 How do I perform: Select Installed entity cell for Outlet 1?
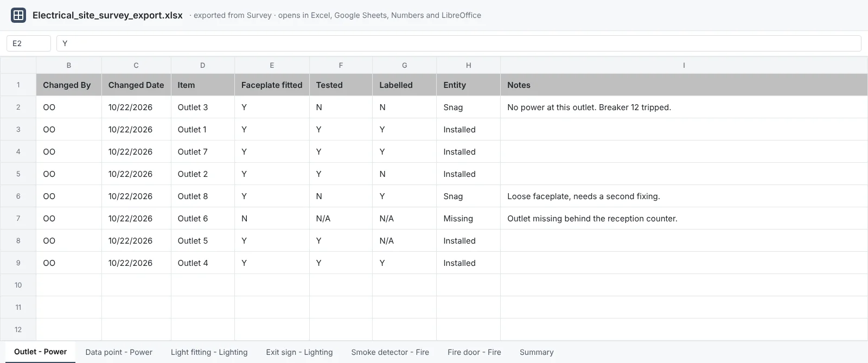pos(468,129)
